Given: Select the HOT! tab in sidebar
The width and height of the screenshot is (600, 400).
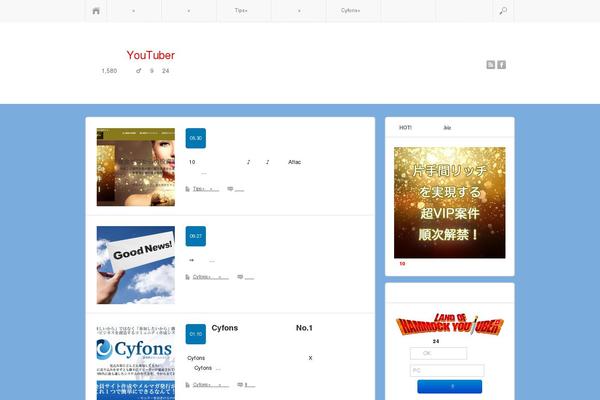Looking at the screenshot, I should (x=405, y=127).
